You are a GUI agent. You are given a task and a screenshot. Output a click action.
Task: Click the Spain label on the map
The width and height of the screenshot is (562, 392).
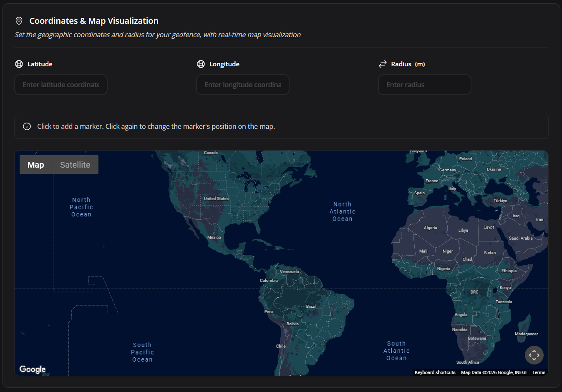(419, 193)
